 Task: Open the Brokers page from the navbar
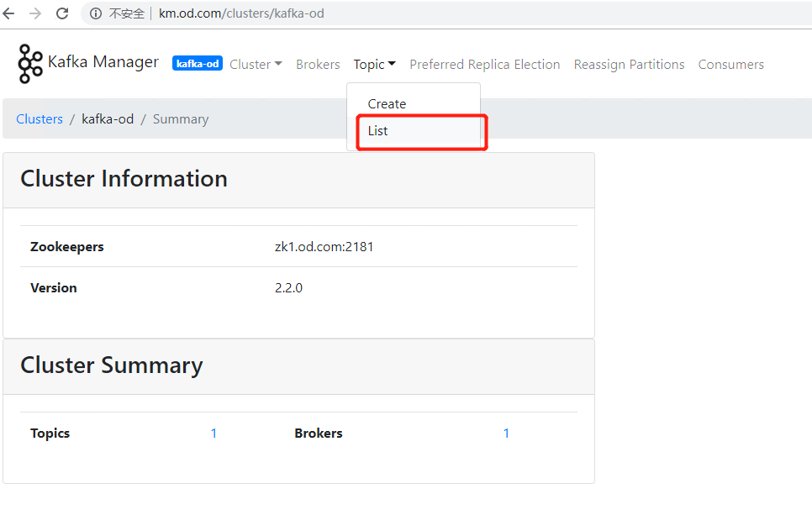pos(318,65)
